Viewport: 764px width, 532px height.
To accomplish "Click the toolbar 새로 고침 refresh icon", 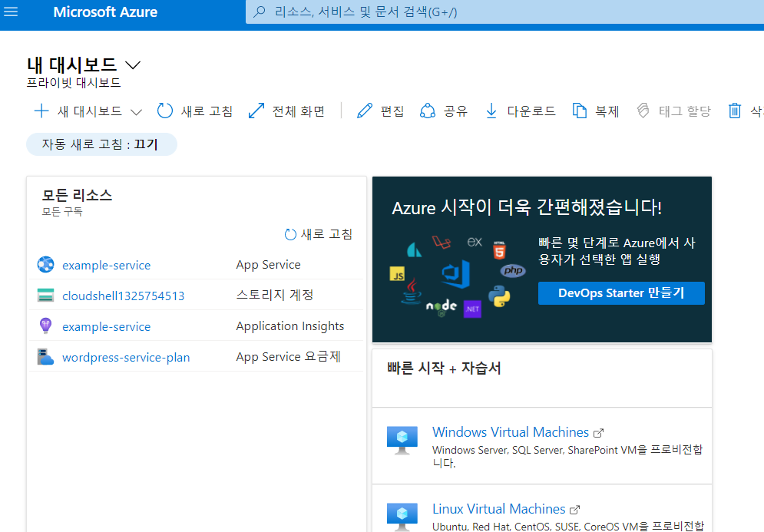I will pyautogui.click(x=164, y=111).
